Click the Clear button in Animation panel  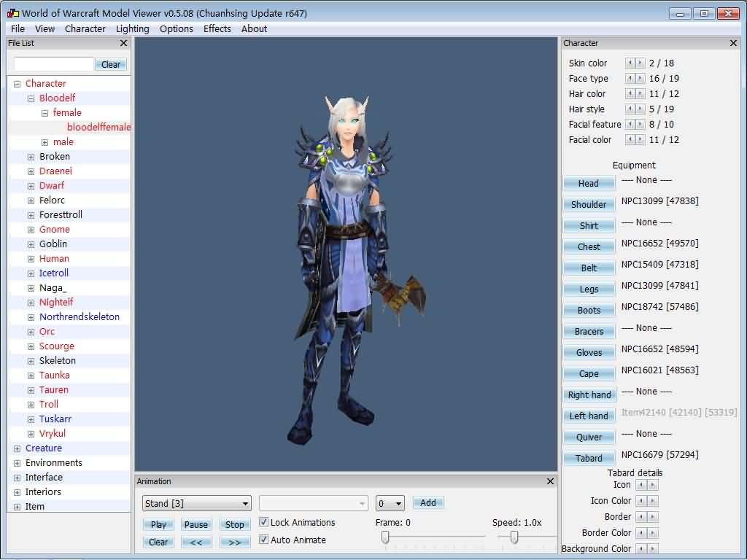[x=158, y=542]
